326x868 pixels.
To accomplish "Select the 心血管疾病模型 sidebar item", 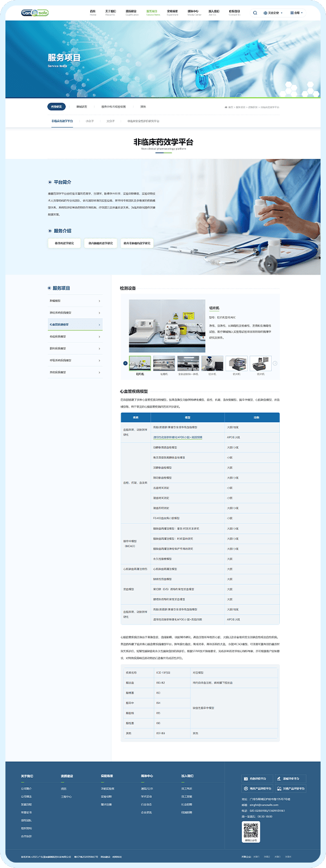I will click(x=75, y=324).
